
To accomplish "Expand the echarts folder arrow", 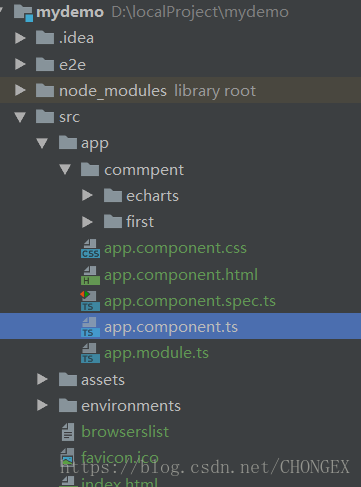I will (87, 195).
